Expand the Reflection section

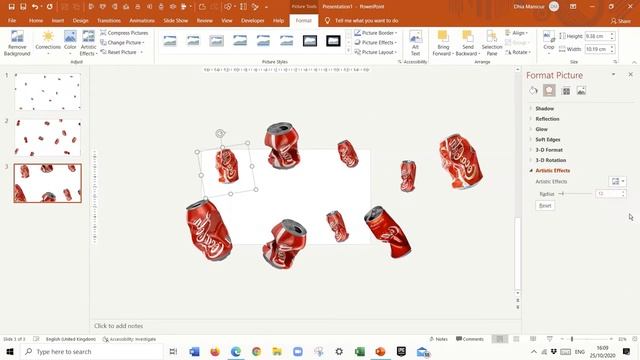pos(547,119)
